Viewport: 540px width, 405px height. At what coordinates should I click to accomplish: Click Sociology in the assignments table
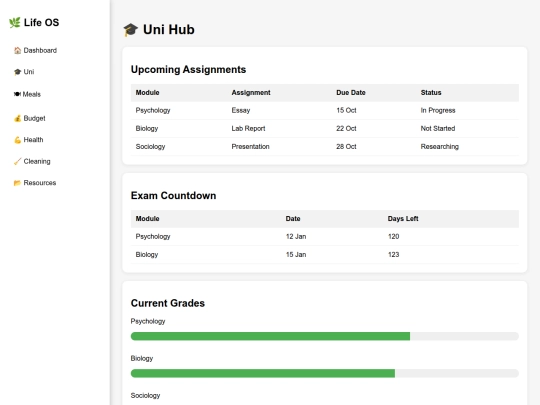click(150, 147)
